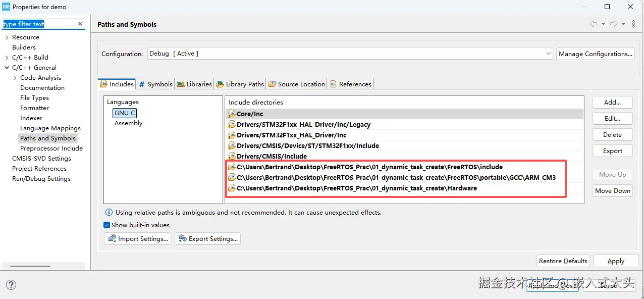Image resolution: width=644 pixels, height=299 pixels.
Task: Select Assembly language
Action: 128,123
